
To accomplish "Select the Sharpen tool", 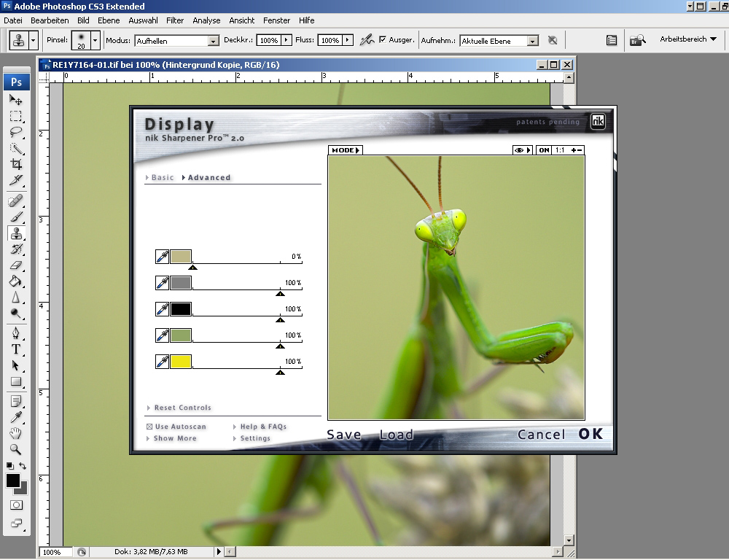I will pyautogui.click(x=16, y=297).
